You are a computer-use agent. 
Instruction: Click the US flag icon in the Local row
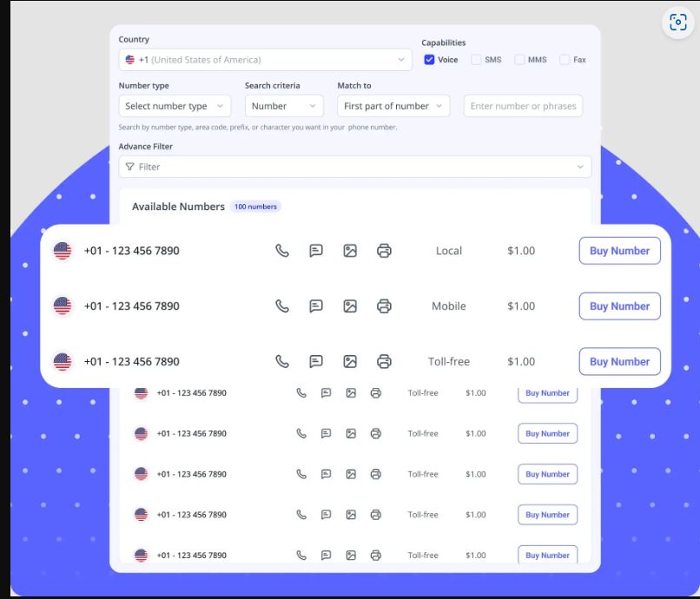[x=63, y=251]
